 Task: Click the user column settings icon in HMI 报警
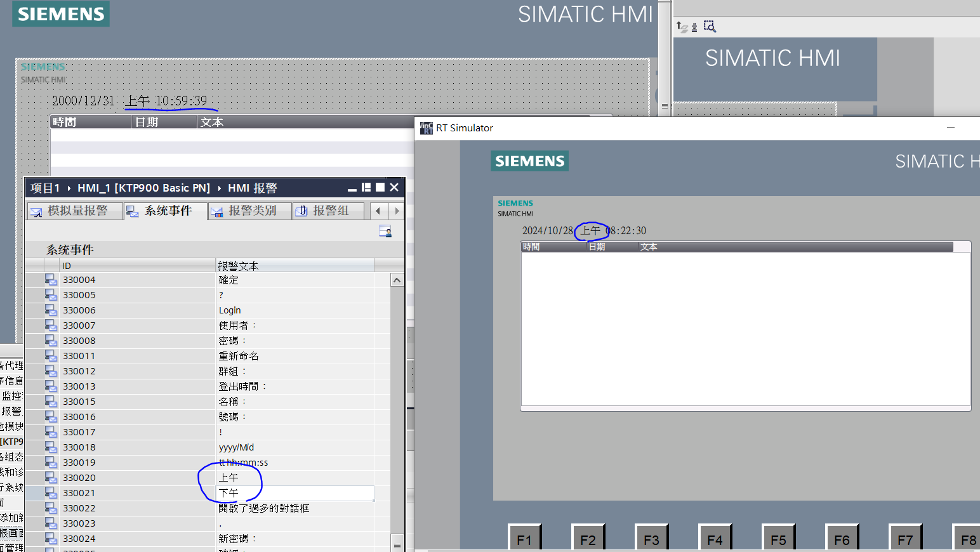[x=385, y=231]
